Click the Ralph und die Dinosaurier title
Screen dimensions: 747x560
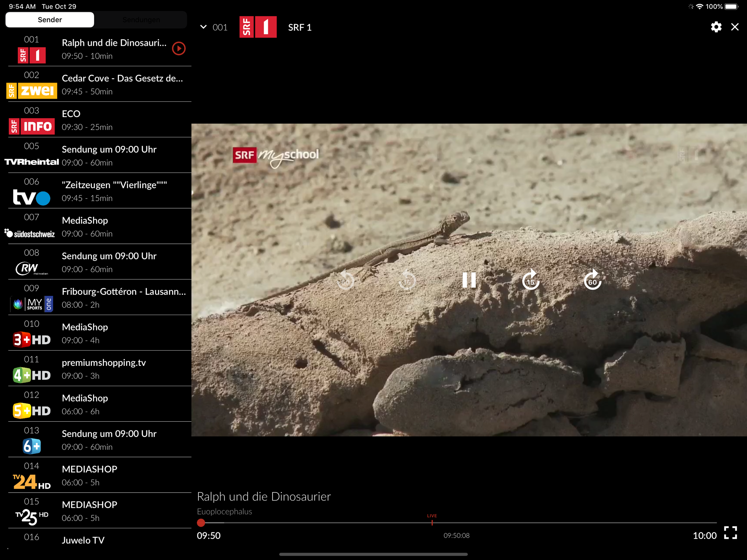tap(264, 497)
